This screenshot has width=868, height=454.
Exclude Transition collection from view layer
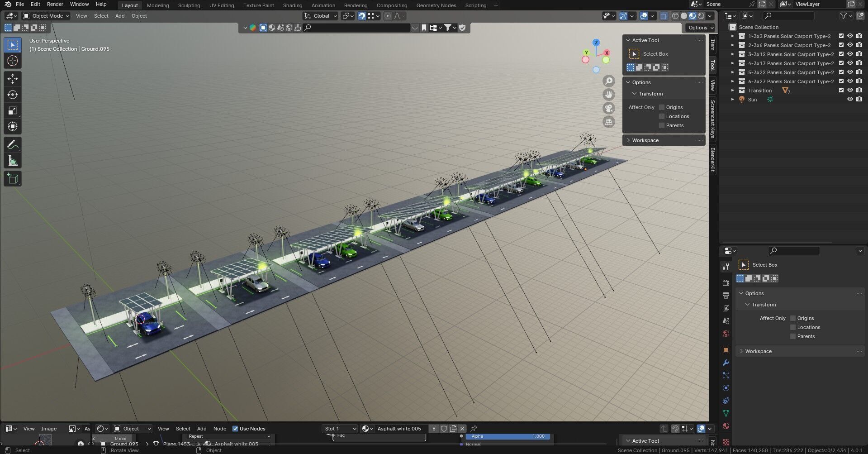pyautogui.click(x=841, y=90)
